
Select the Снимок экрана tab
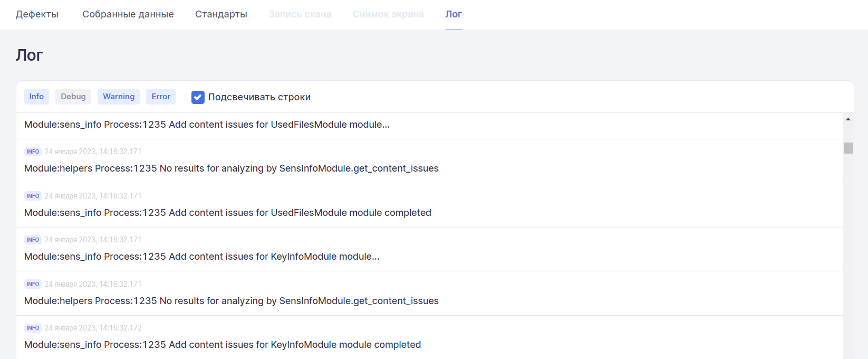[x=388, y=14]
